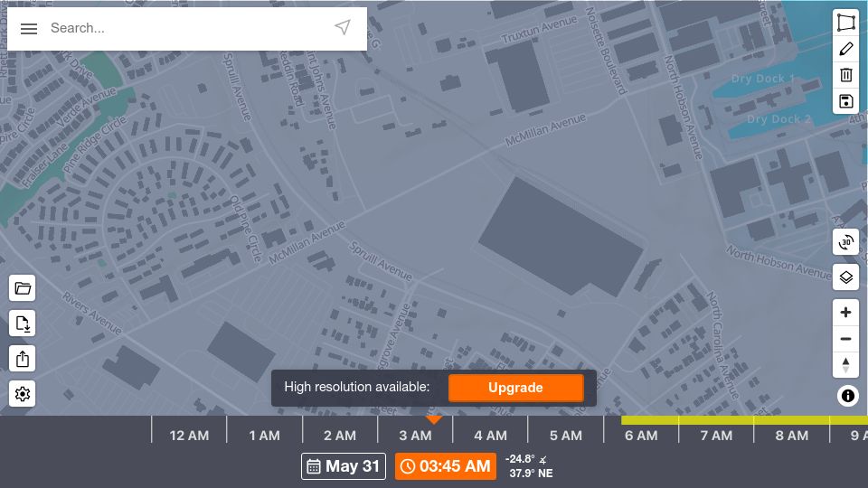Click the Truxtun Avenue map label
Screen dimensions: 868x488
(x=539, y=30)
